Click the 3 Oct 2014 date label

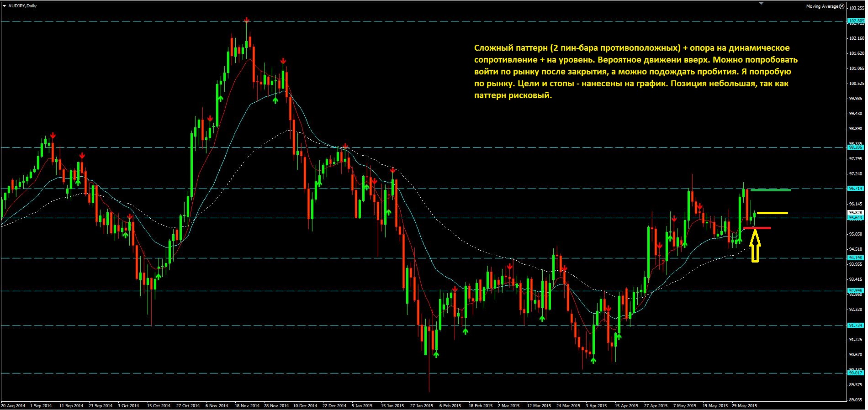tap(128, 406)
